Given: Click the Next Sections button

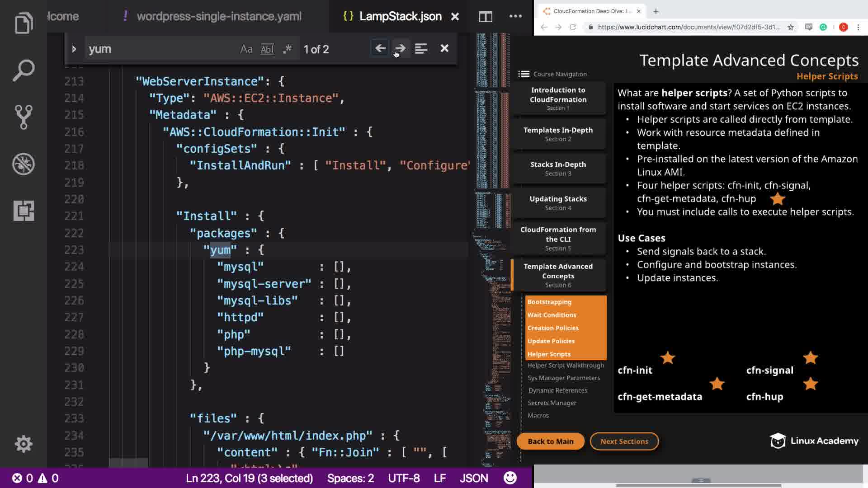Looking at the screenshot, I should coord(624,441).
